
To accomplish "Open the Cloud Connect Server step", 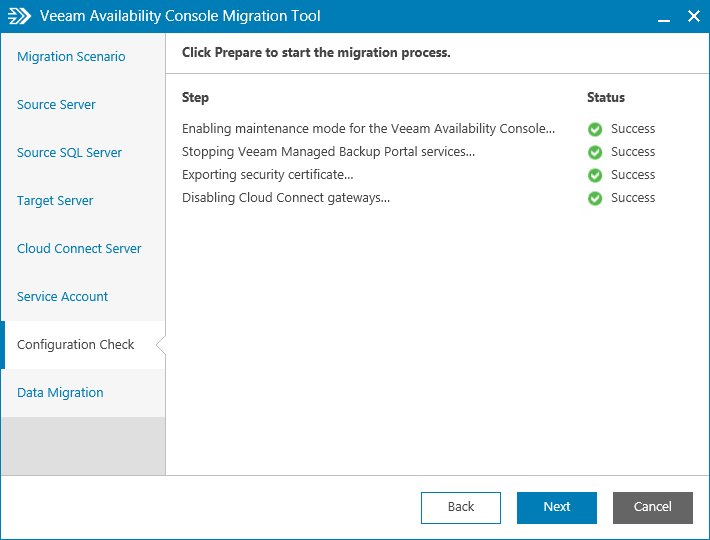I will click(79, 249).
